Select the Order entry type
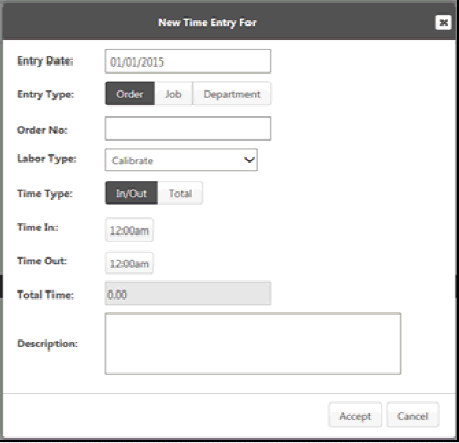 [130, 94]
